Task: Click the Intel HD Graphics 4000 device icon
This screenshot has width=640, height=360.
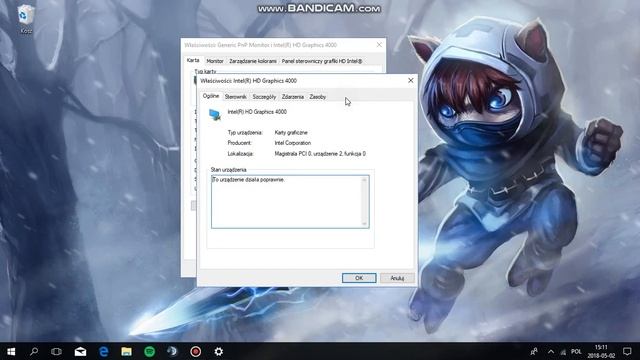Action: [215, 115]
